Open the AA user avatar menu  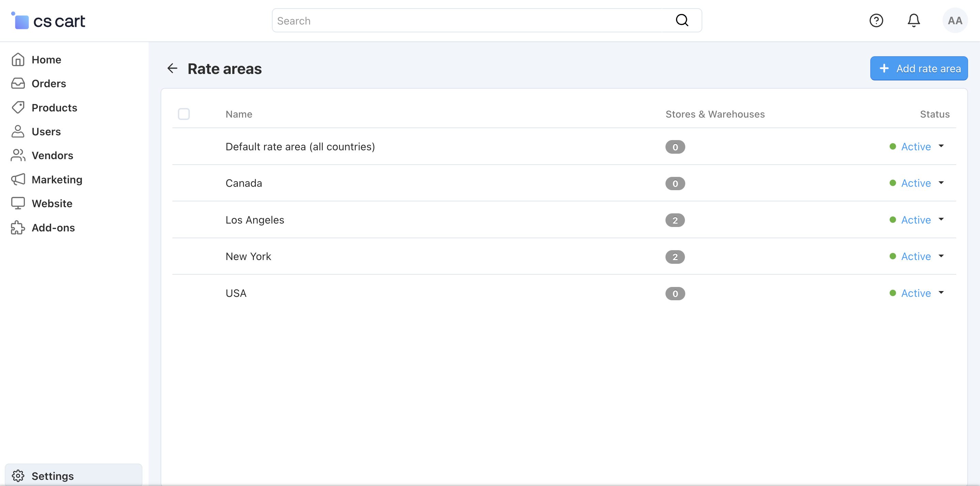click(955, 20)
